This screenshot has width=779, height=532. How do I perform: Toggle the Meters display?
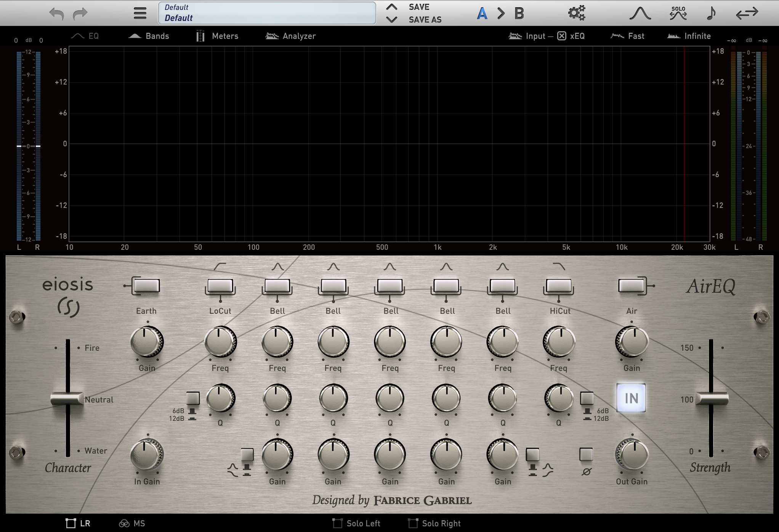217,36
